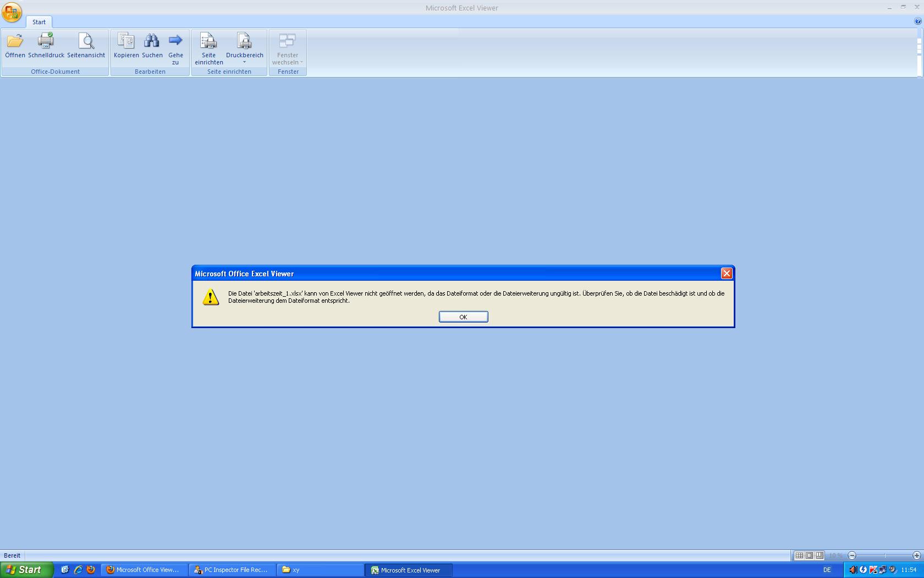
Task: Switch to PC Inspector File Recovery taskbar button
Action: point(232,570)
